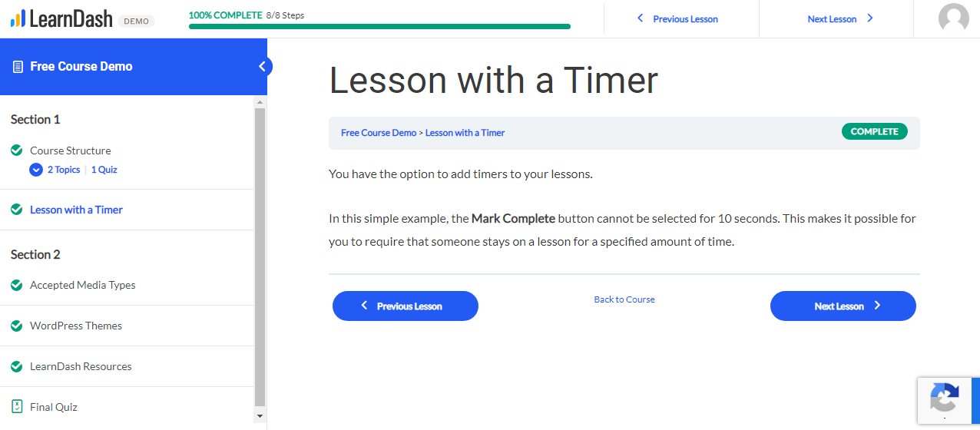Open Free Course Demo in the breadcrumb
980x430 pixels.
tap(379, 133)
